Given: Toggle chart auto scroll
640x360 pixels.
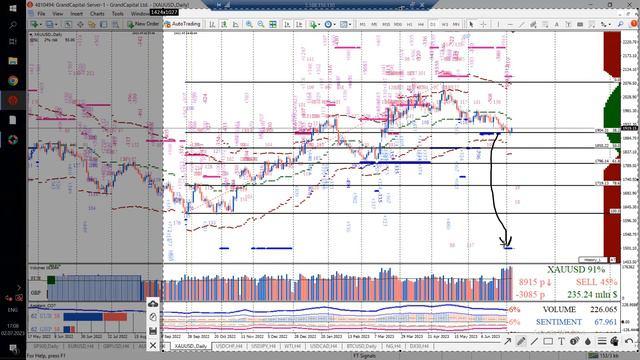Looking at the screenshot, I should click(287, 24).
